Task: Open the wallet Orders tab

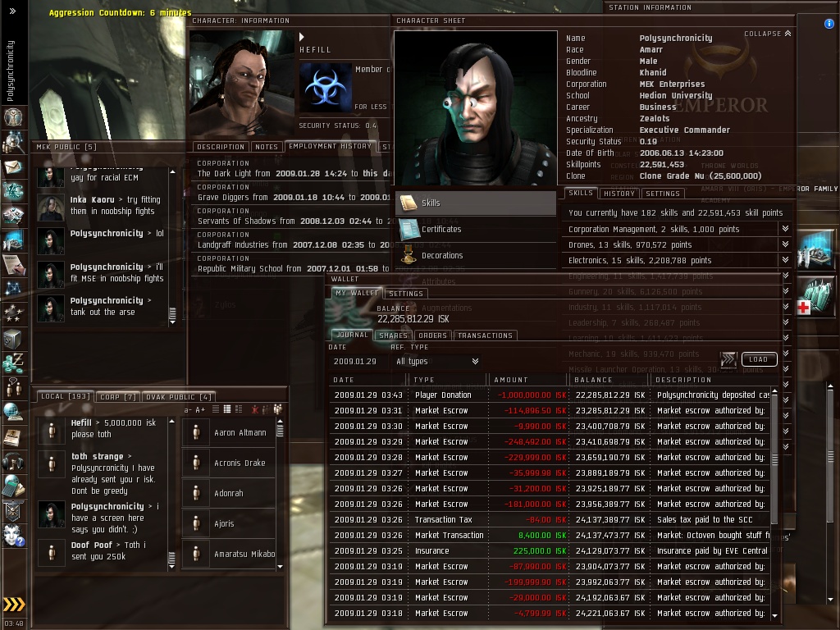Action: [432, 336]
